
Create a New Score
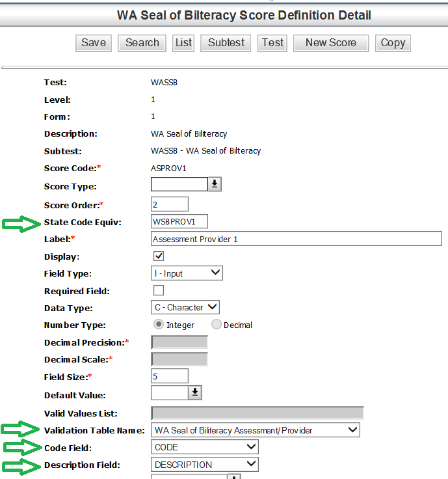(x=330, y=43)
